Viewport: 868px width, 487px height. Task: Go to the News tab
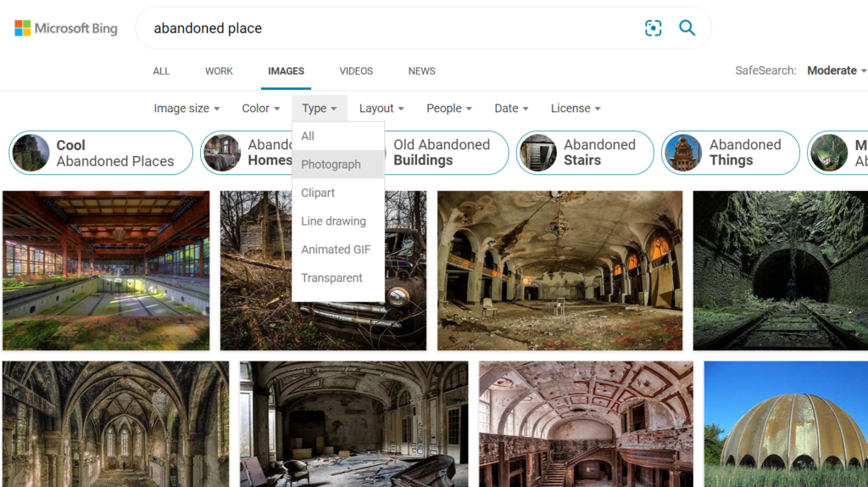(x=421, y=71)
